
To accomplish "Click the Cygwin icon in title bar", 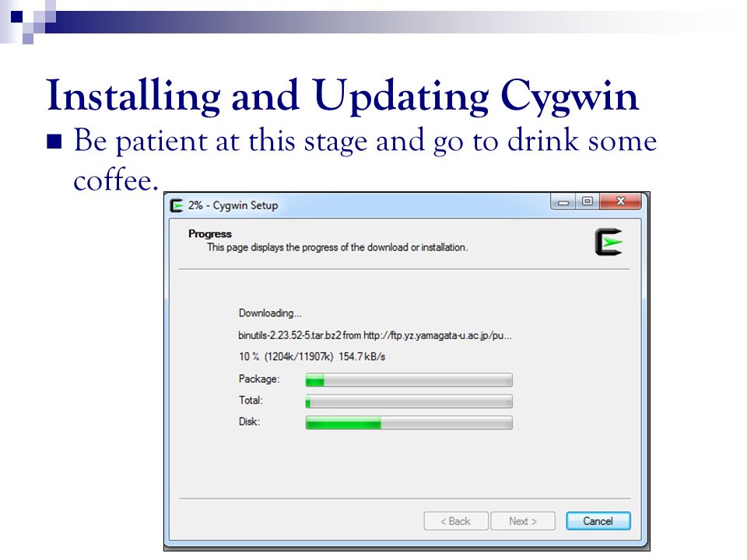I will [x=177, y=205].
